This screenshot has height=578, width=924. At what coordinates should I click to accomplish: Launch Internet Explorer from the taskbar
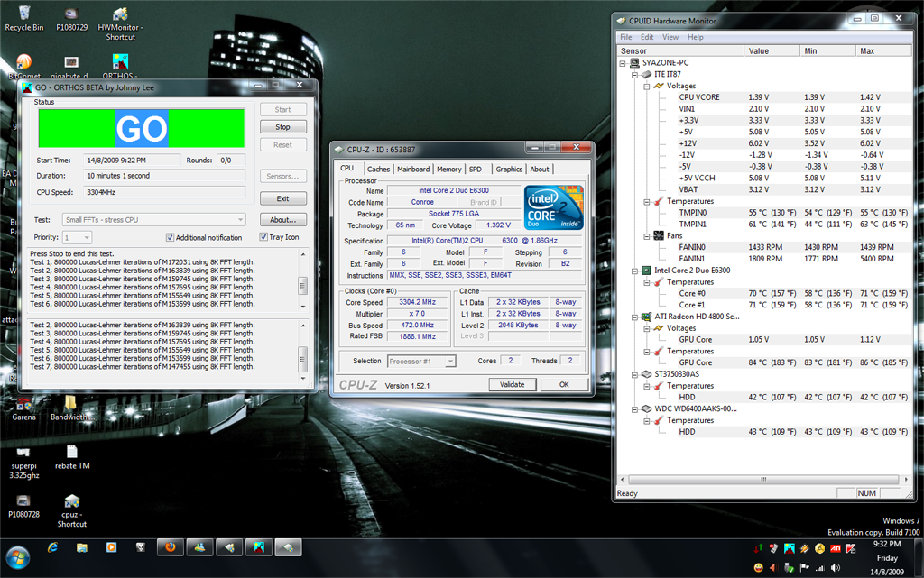pos(52,547)
